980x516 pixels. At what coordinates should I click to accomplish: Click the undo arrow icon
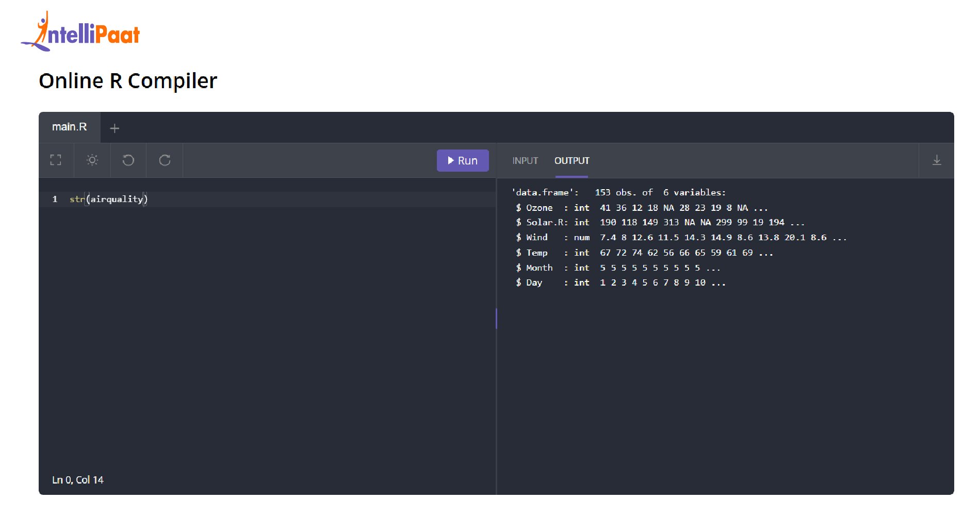click(x=128, y=160)
